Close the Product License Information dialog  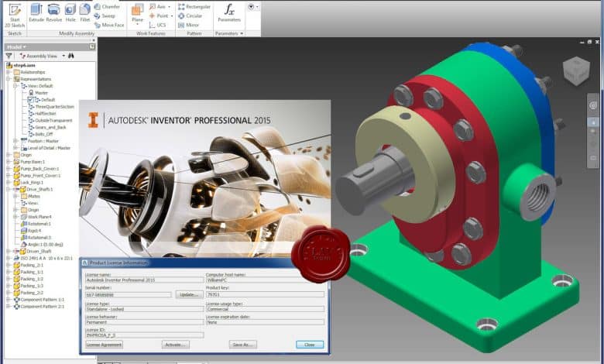pos(310,345)
